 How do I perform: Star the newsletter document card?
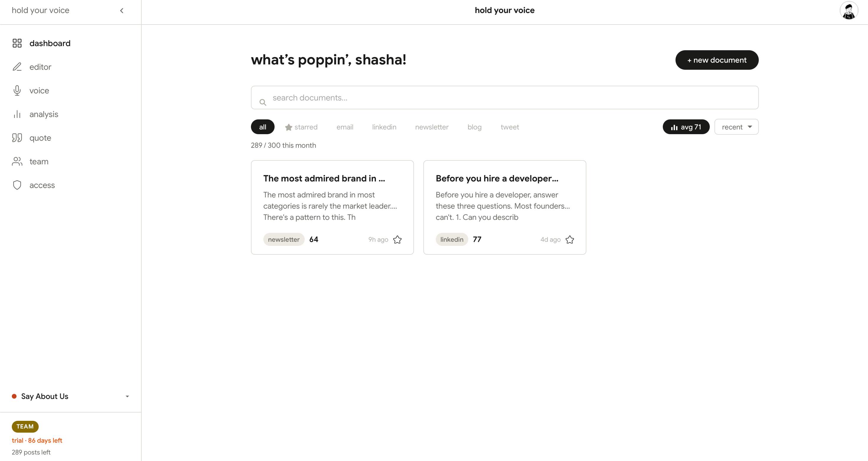coord(397,239)
